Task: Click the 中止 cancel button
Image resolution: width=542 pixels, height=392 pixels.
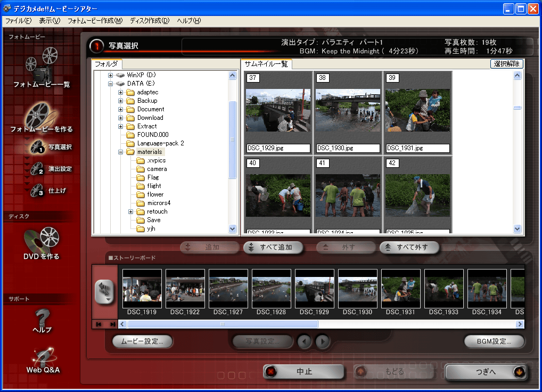Action: 304,372
